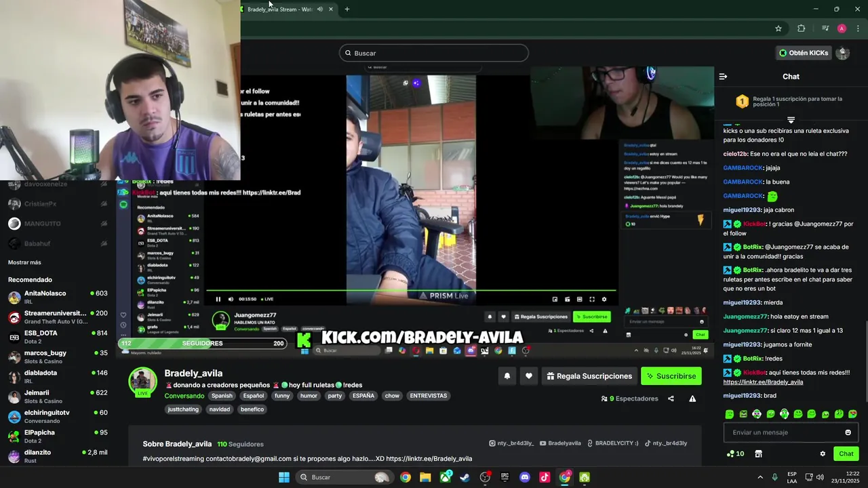Open the nty._br4d3ly TikTok link
Image resolution: width=868 pixels, height=488 pixels.
(666, 443)
